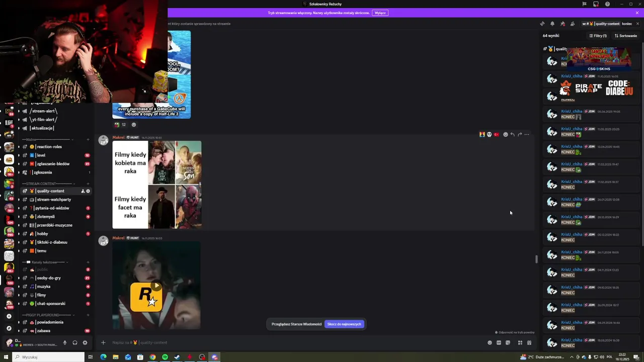Open muzyka channel
Image resolution: width=644 pixels, height=362 pixels.
point(56,287)
